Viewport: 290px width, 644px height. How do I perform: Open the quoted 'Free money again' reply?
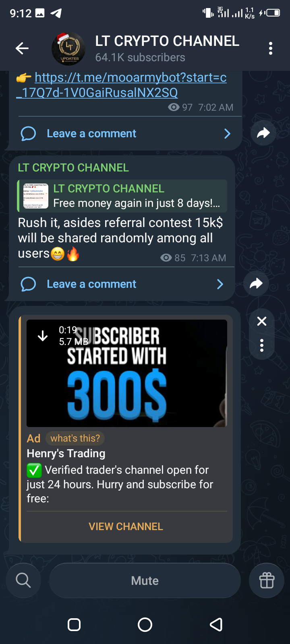click(x=122, y=196)
